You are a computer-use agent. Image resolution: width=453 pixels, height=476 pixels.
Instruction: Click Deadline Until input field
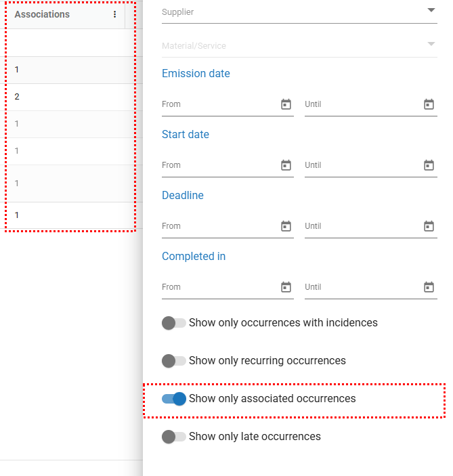pos(360,226)
